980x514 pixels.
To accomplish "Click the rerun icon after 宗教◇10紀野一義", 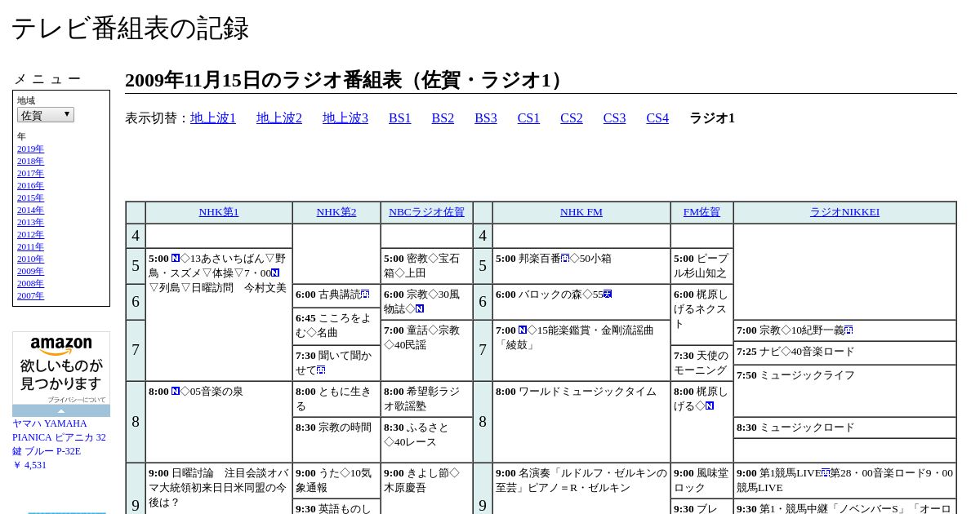I will [x=849, y=330].
